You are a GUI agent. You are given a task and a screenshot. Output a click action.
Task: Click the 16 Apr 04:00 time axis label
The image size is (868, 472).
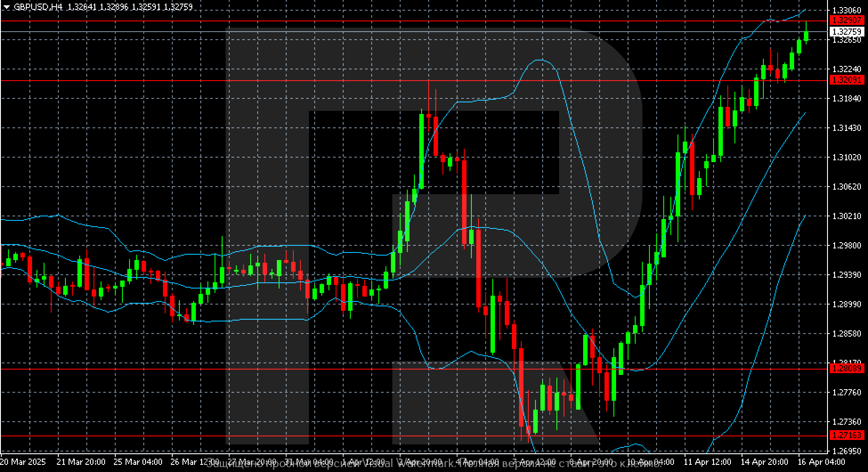click(x=821, y=462)
